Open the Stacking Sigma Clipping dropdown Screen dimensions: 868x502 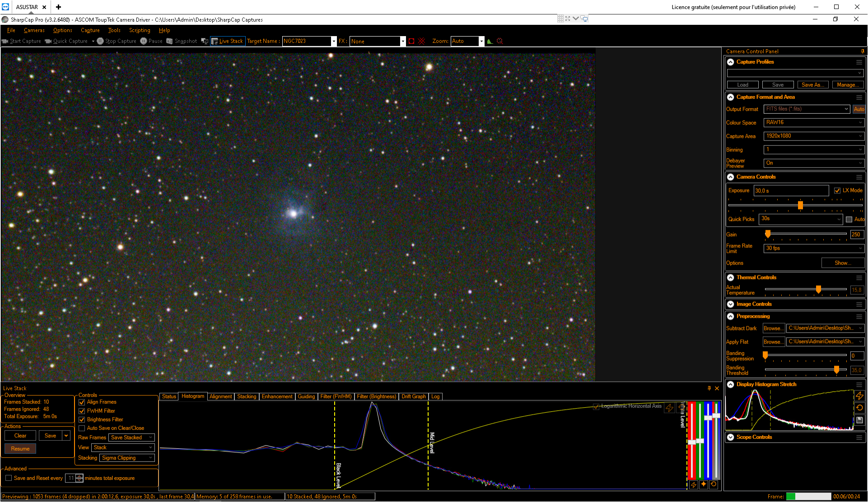click(x=127, y=458)
